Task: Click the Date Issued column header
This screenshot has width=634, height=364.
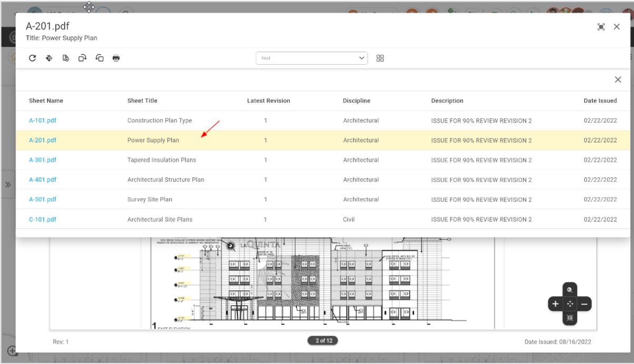Action: 600,100
